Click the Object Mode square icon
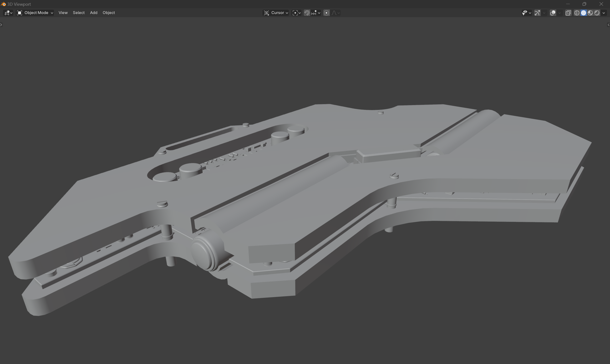The width and height of the screenshot is (610, 364). click(20, 13)
